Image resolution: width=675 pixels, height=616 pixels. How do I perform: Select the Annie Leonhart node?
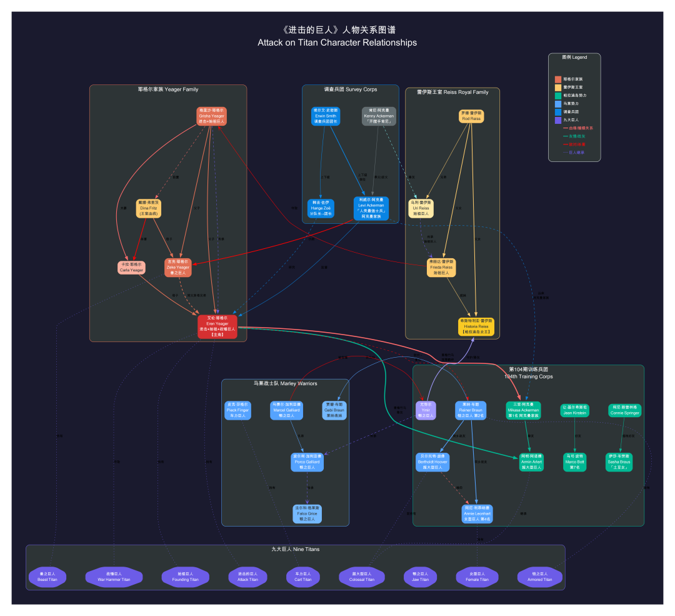(477, 514)
